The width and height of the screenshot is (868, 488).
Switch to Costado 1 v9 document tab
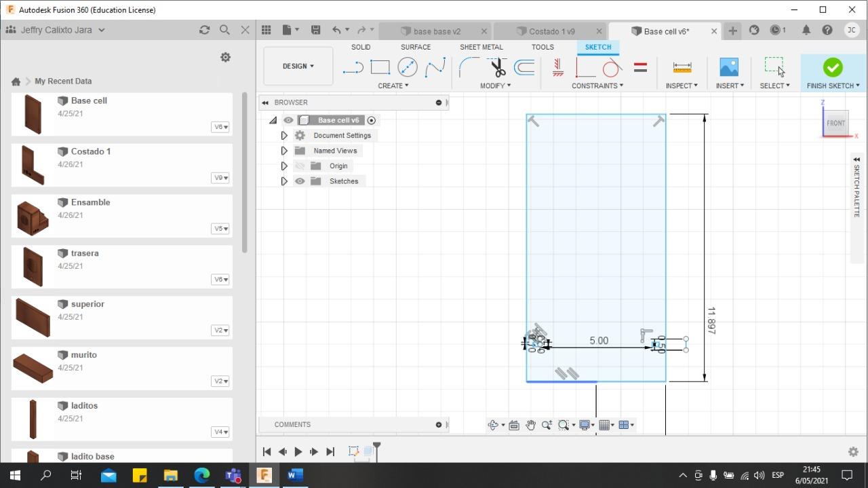[551, 31]
